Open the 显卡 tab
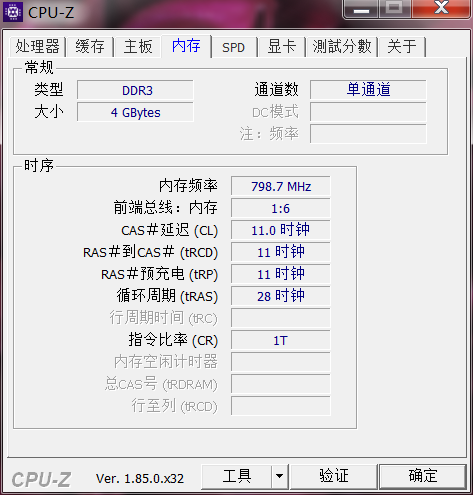Screen dimensions: 473x495 pyautogui.click(x=282, y=47)
